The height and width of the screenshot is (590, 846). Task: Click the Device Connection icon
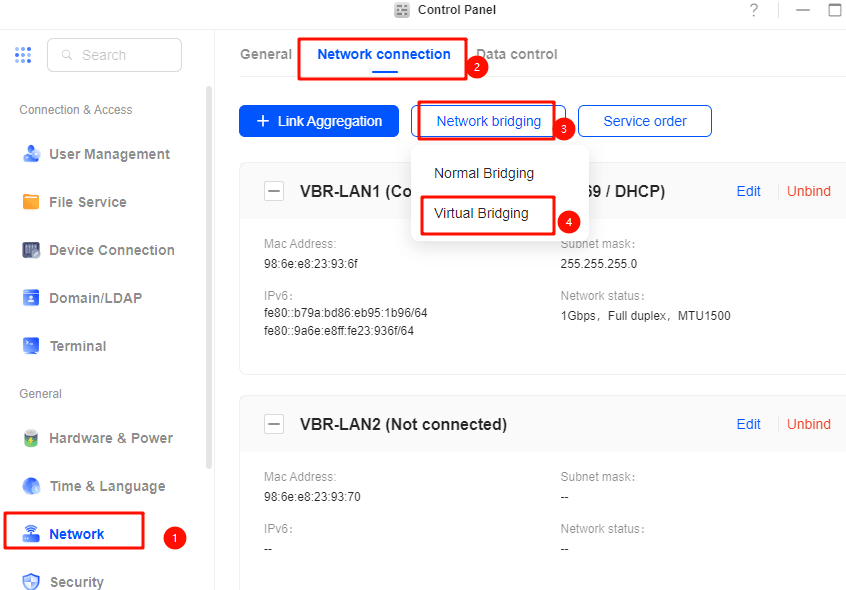click(31, 250)
